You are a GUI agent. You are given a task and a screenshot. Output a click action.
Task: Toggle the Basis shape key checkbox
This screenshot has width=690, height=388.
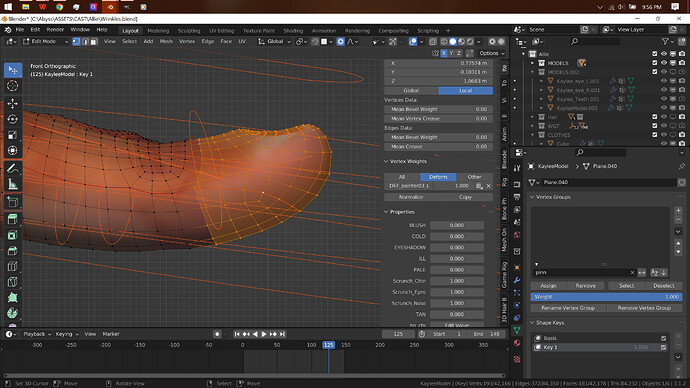pyautogui.click(x=663, y=338)
